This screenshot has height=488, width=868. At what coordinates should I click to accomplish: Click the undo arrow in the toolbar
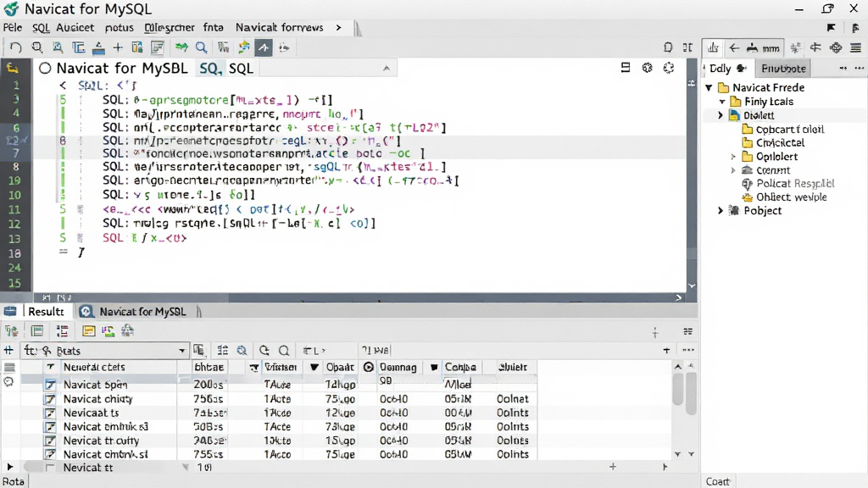[15, 48]
